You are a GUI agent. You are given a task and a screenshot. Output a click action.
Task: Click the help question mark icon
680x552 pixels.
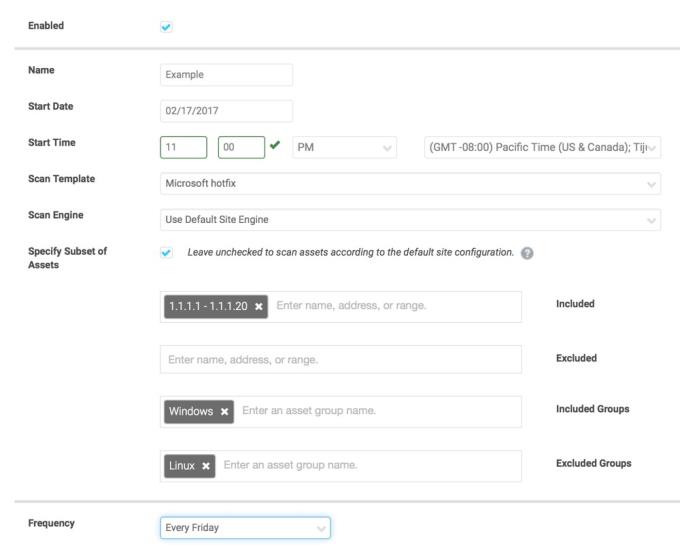click(x=527, y=253)
